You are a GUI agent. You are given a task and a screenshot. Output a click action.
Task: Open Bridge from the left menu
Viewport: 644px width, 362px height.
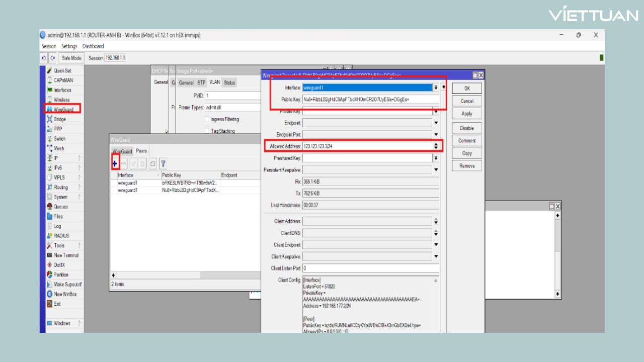pos(59,119)
